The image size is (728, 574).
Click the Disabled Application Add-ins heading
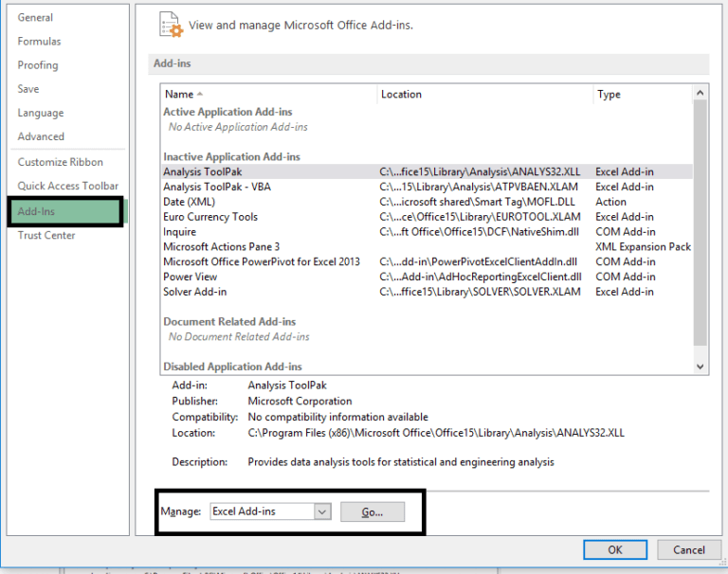point(232,367)
